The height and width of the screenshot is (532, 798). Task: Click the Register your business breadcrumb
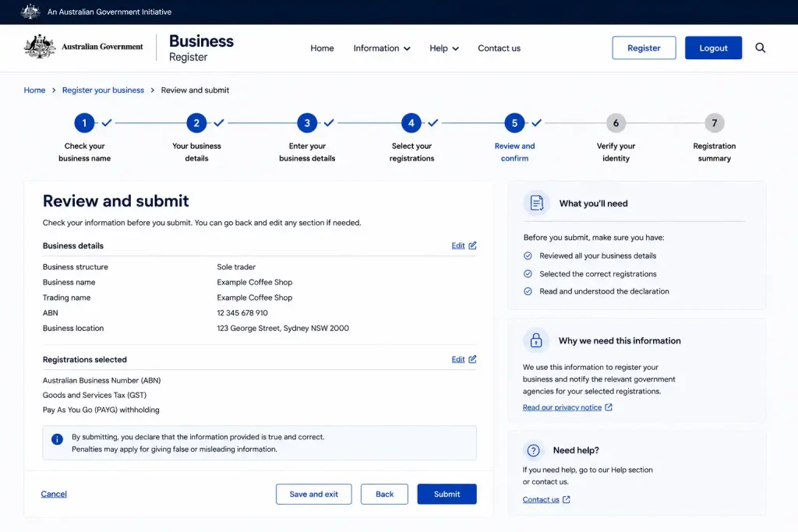(x=104, y=90)
